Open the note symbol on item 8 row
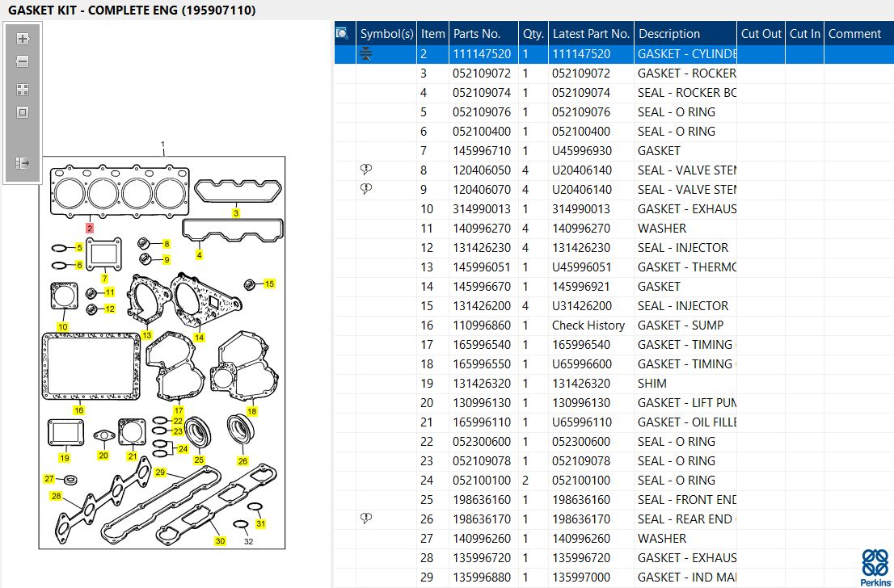The width and height of the screenshot is (894, 588). coord(366,170)
